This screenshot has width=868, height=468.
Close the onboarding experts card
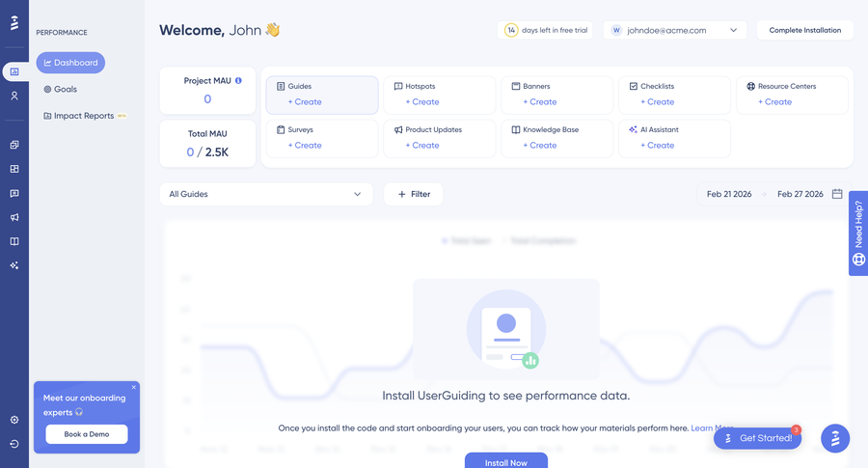coord(133,387)
